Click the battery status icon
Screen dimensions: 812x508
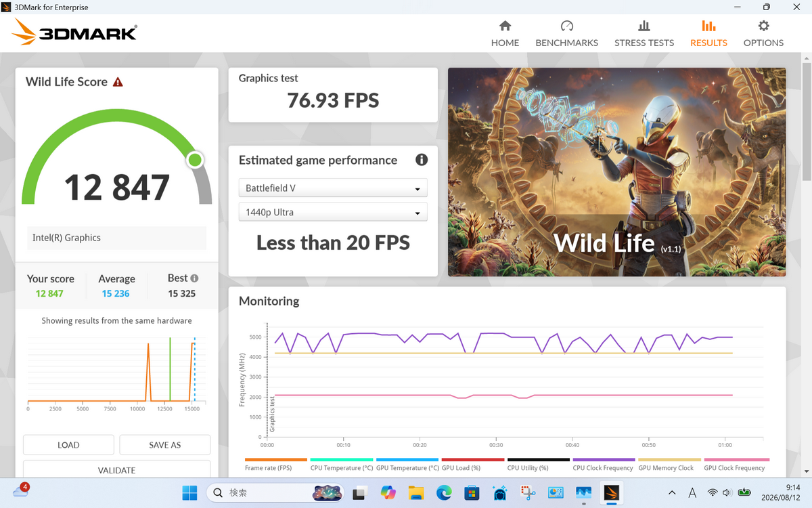pyautogui.click(x=745, y=493)
